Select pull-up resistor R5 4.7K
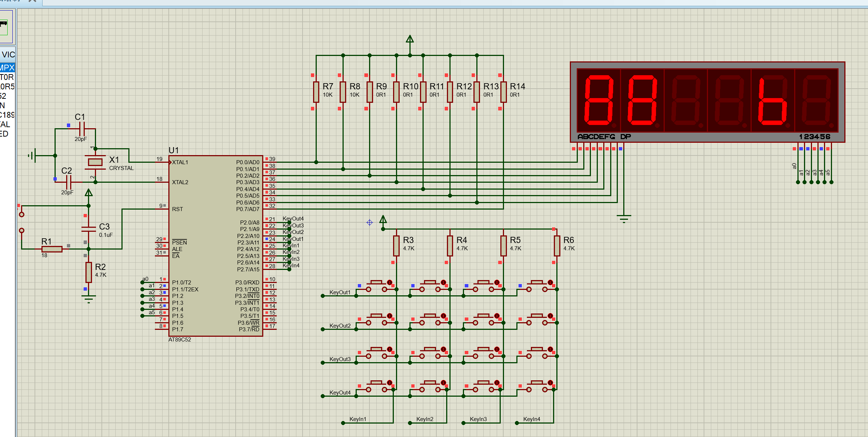 tap(503, 246)
